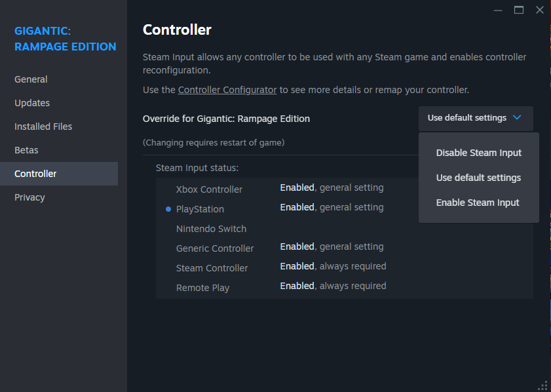Select the Controller tab in sidebar
551x392 pixels.
click(35, 174)
